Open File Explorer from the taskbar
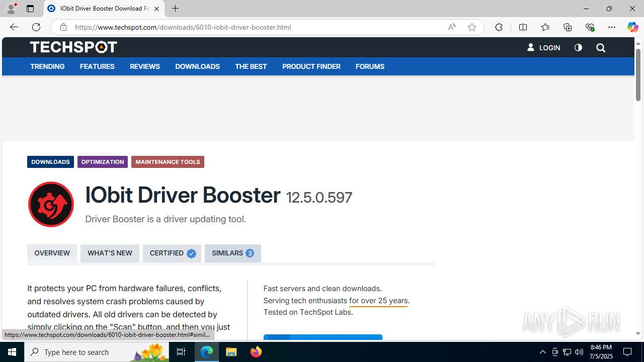 (231, 352)
